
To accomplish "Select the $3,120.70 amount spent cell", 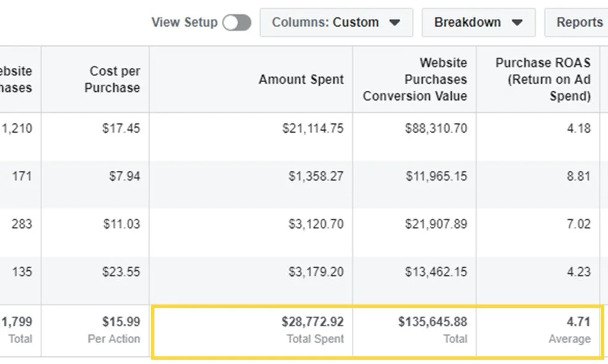I will click(315, 224).
